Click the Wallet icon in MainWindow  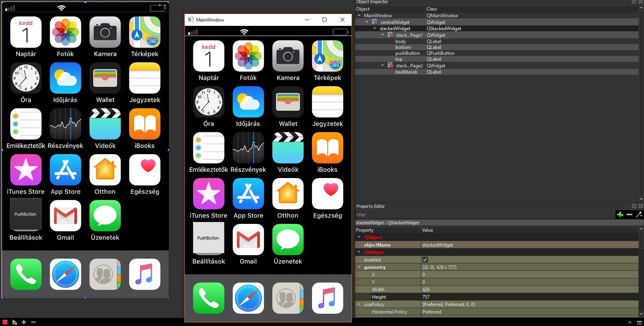point(288,102)
